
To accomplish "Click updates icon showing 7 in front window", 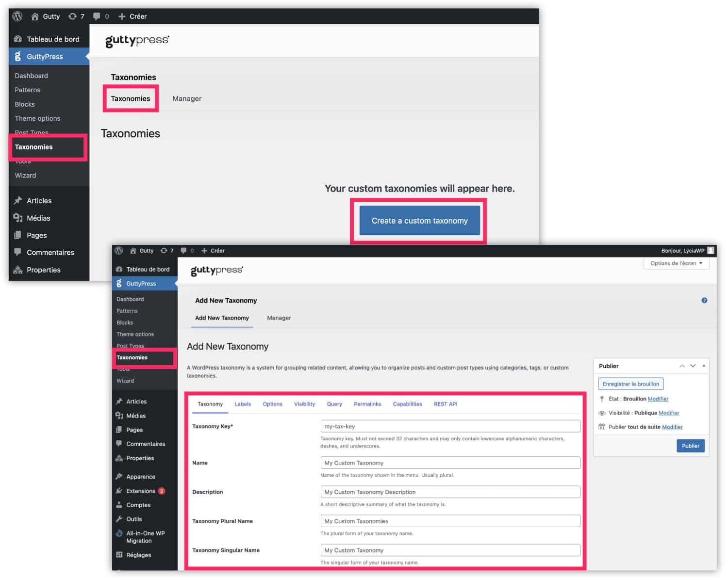I will (x=164, y=251).
